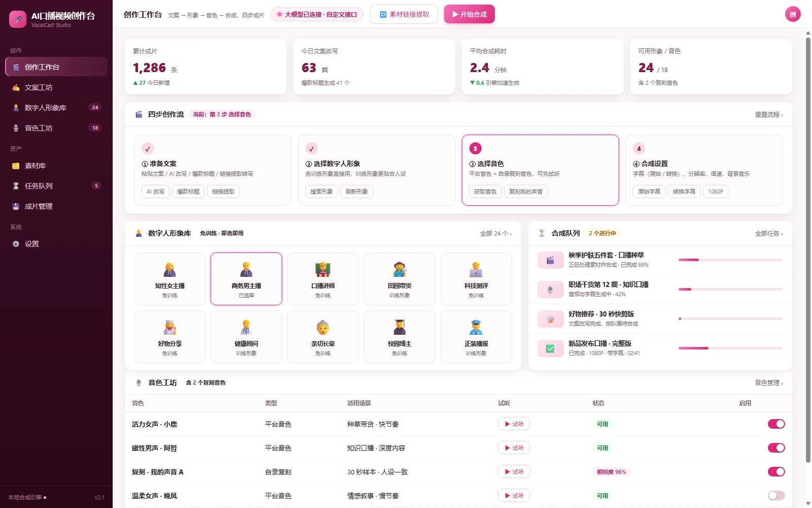Click 重置流程 chevron link
Viewport: 812px width, 508px height.
click(769, 115)
